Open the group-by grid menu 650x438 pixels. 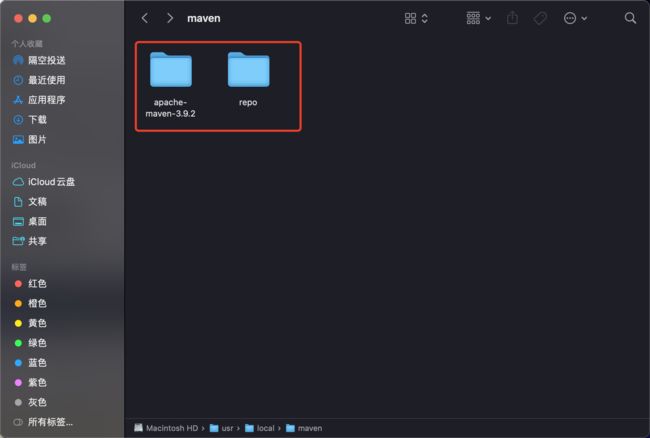pyautogui.click(x=478, y=18)
